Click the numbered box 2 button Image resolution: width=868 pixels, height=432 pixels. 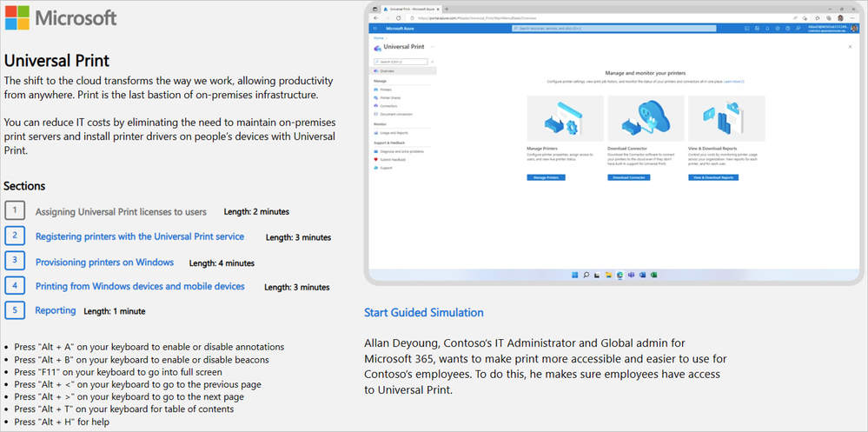coord(15,236)
